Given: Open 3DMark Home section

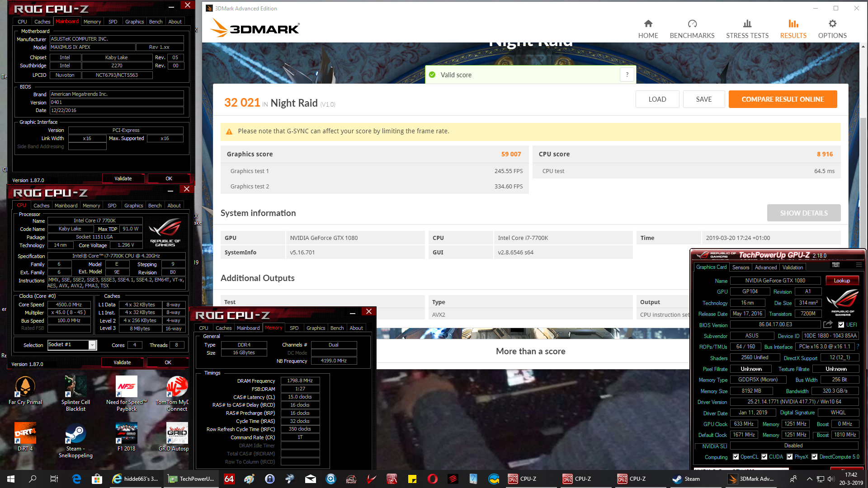Looking at the screenshot, I should pos(648,29).
